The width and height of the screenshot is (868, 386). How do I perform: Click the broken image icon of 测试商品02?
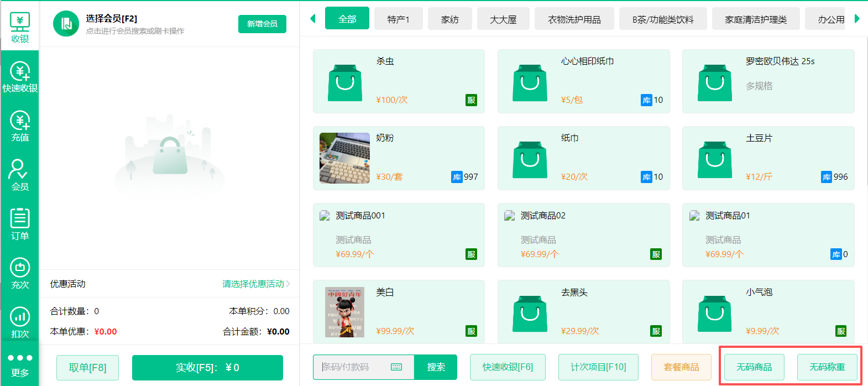(x=509, y=216)
